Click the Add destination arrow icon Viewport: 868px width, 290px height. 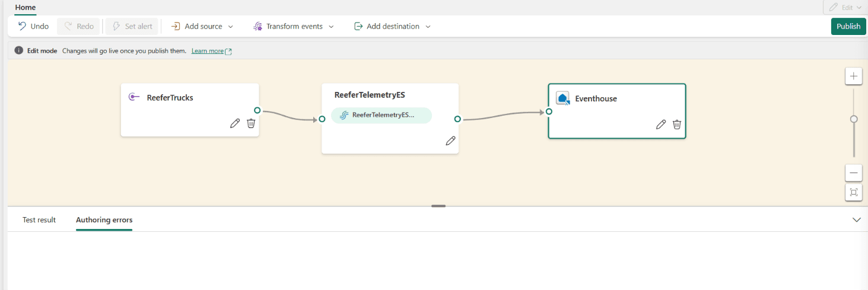click(358, 26)
